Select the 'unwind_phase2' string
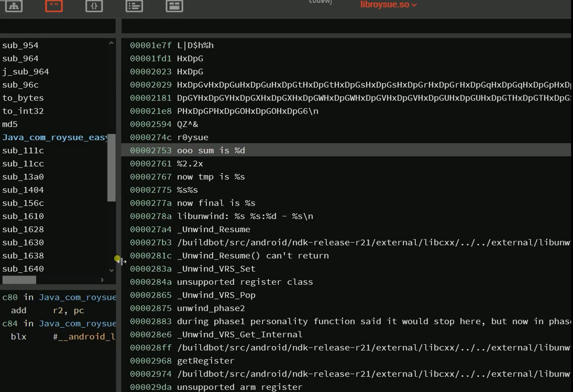 (x=346, y=308)
